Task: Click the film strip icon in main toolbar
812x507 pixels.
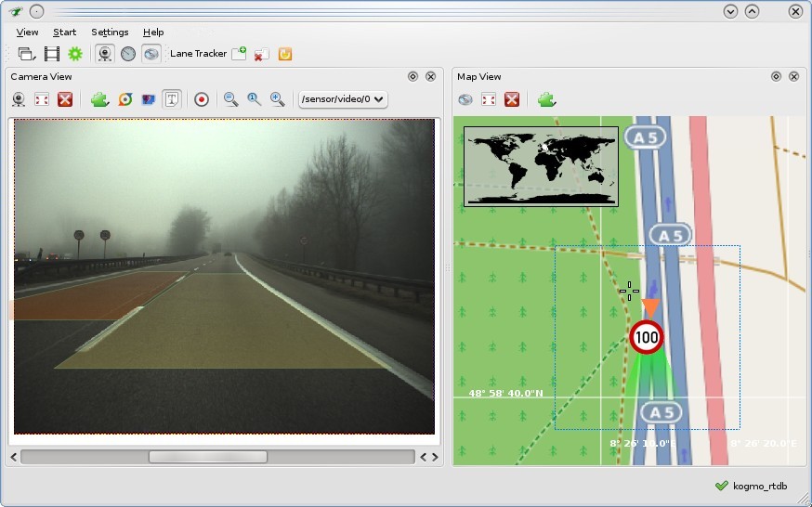Action: (52, 54)
